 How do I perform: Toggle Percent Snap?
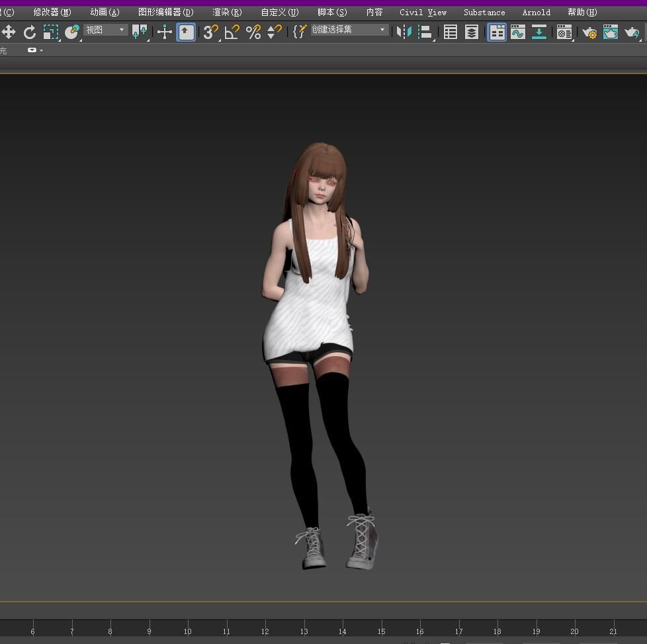click(253, 32)
